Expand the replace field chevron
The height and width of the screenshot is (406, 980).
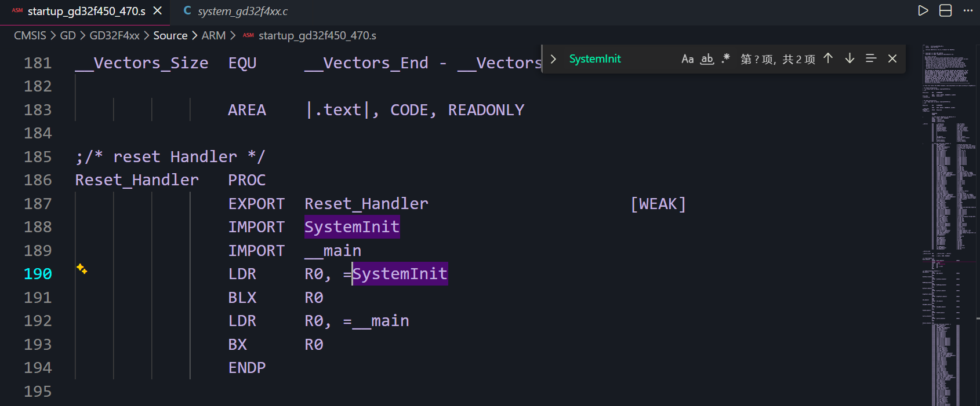click(x=553, y=59)
